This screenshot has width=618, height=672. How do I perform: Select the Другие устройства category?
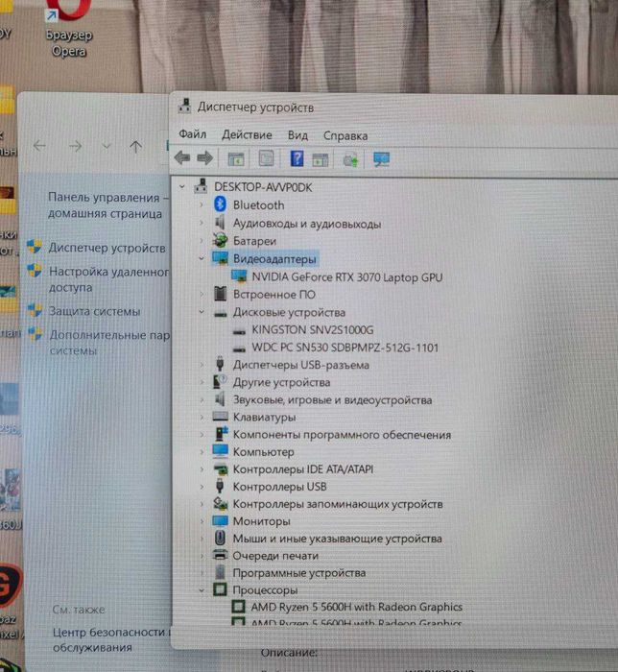[281, 382]
